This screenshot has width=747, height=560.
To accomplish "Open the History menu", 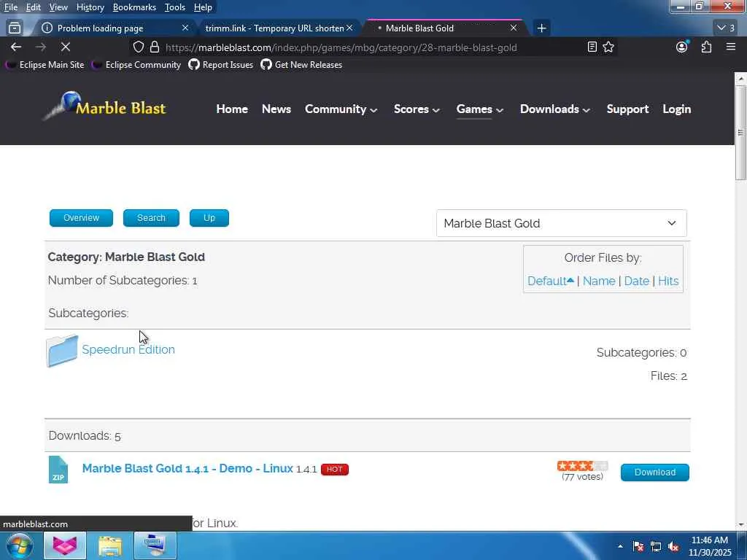I will 90,7.
